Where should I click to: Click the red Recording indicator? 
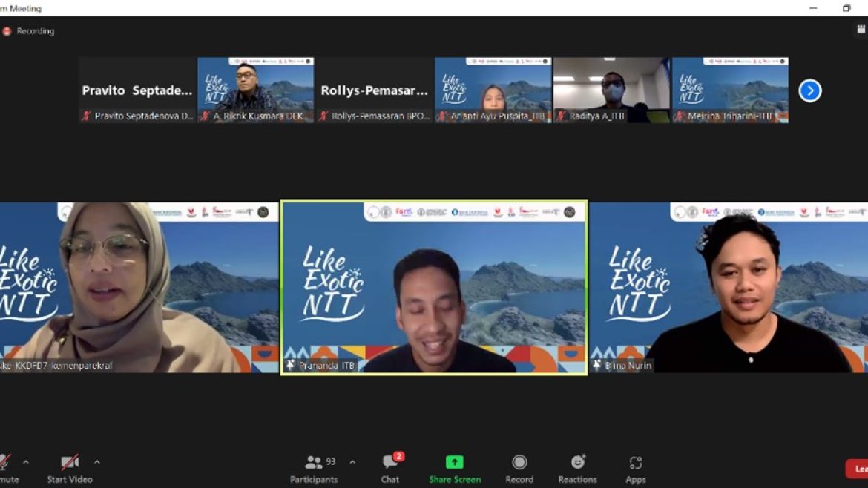(x=7, y=32)
